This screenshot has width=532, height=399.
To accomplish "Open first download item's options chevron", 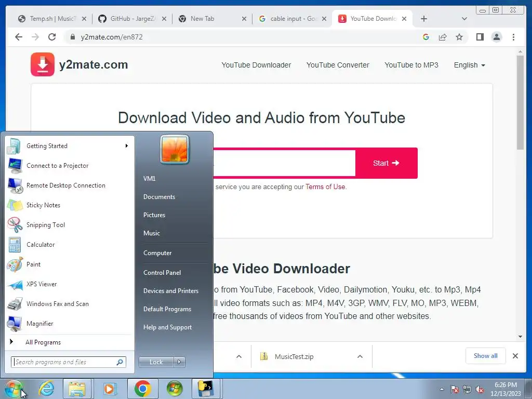I will tap(239, 356).
